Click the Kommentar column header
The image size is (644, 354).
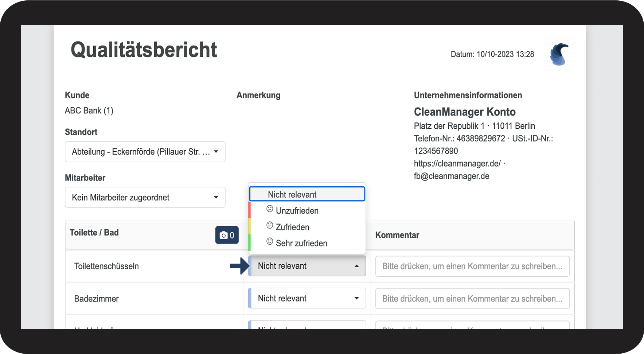397,235
